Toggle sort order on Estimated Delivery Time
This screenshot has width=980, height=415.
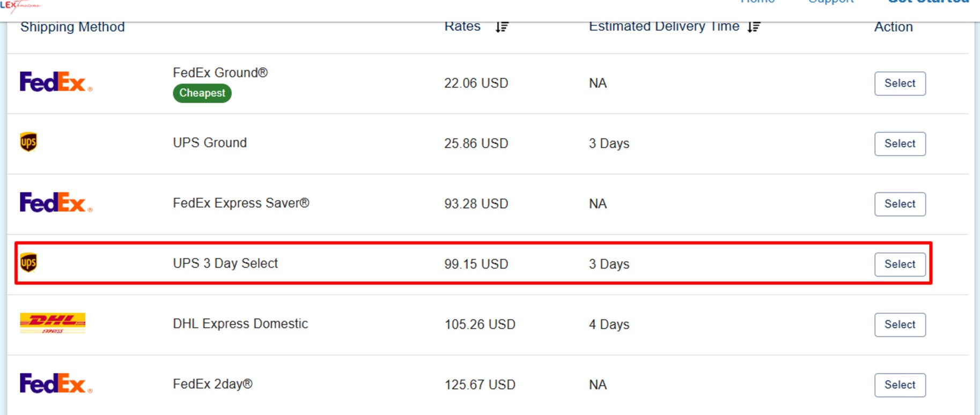pos(754,26)
